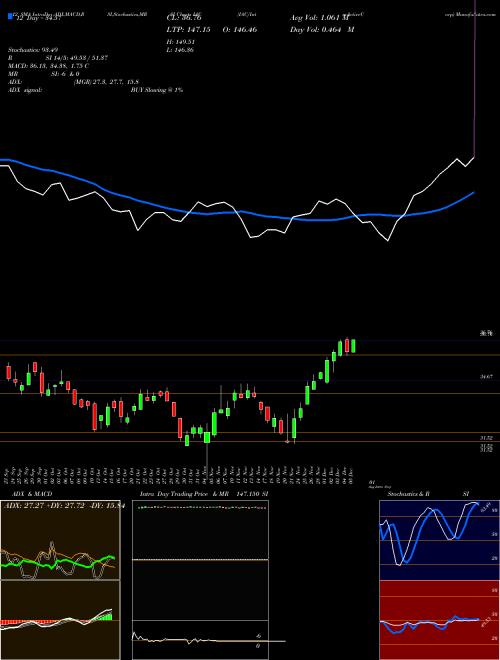Click the '34.67' price axis label
Screen dimensions: 500x660
point(487,377)
